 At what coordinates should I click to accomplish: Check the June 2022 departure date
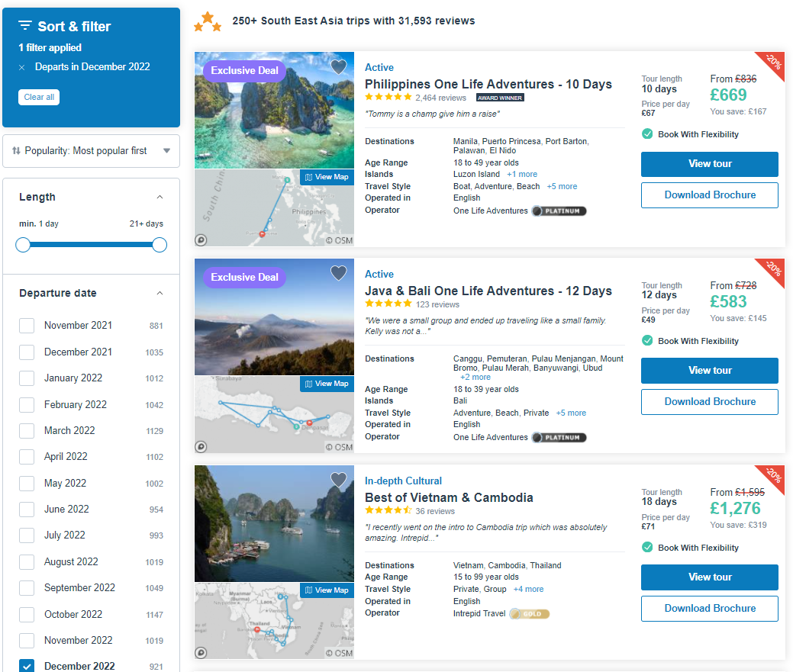27,510
